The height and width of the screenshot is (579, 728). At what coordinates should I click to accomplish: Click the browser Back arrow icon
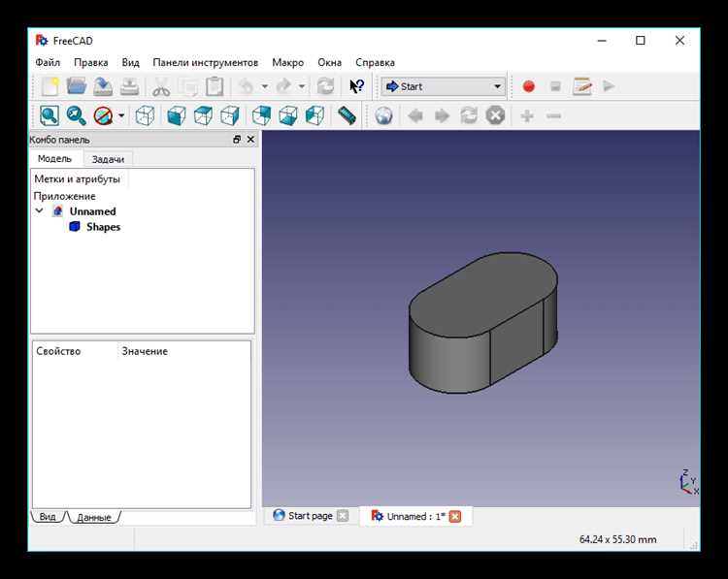415,116
